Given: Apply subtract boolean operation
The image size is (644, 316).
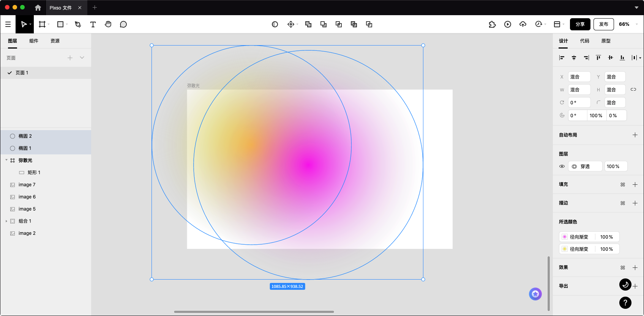Looking at the screenshot, I should point(324,24).
